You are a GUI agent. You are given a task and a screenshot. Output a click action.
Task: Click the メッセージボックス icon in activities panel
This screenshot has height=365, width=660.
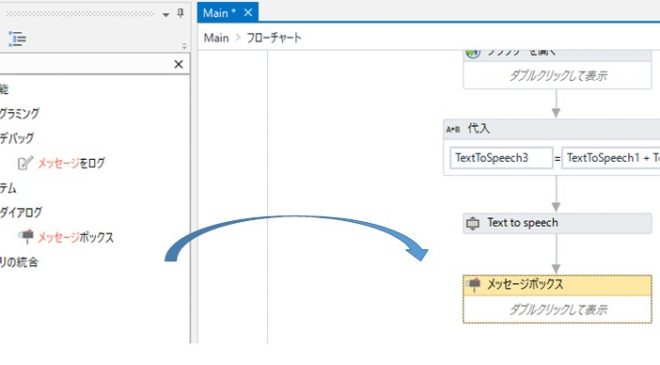coord(26,237)
